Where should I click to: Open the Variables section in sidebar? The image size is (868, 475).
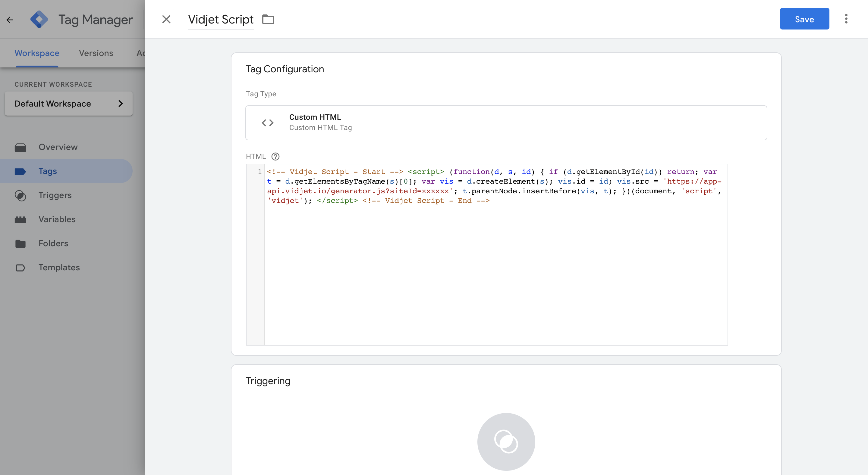pyautogui.click(x=57, y=219)
